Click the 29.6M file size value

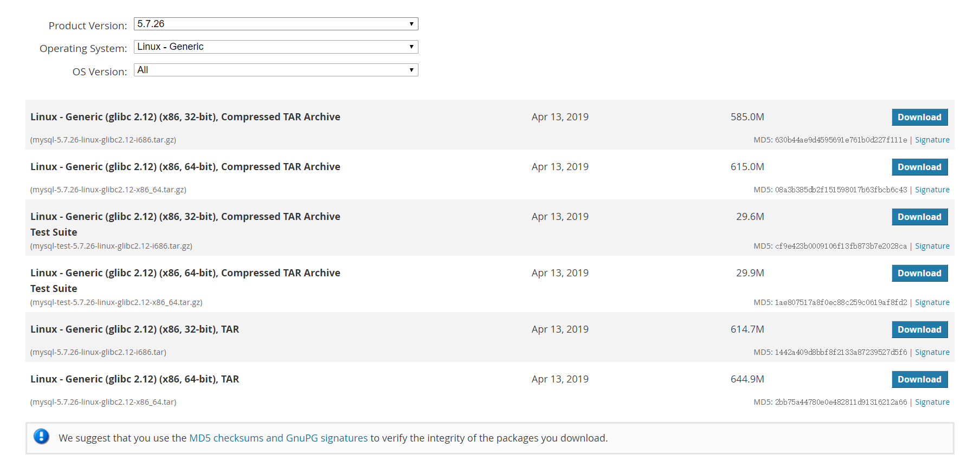tap(750, 217)
